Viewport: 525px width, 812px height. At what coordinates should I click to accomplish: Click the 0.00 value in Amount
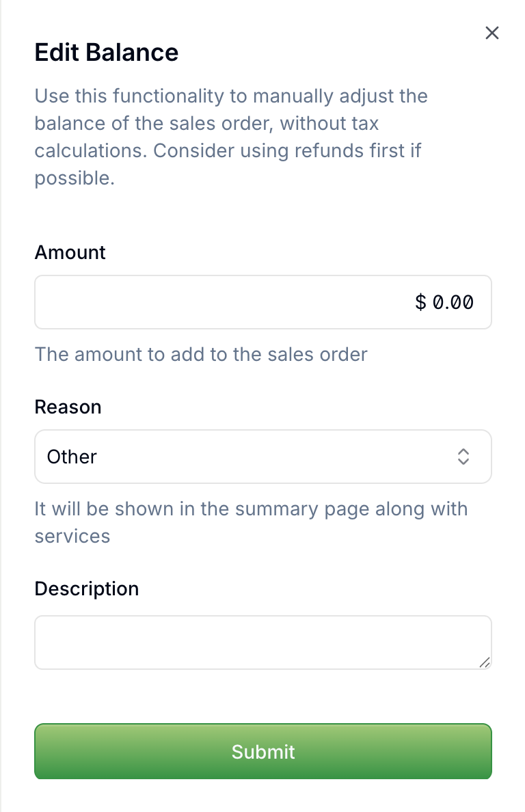pos(453,302)
